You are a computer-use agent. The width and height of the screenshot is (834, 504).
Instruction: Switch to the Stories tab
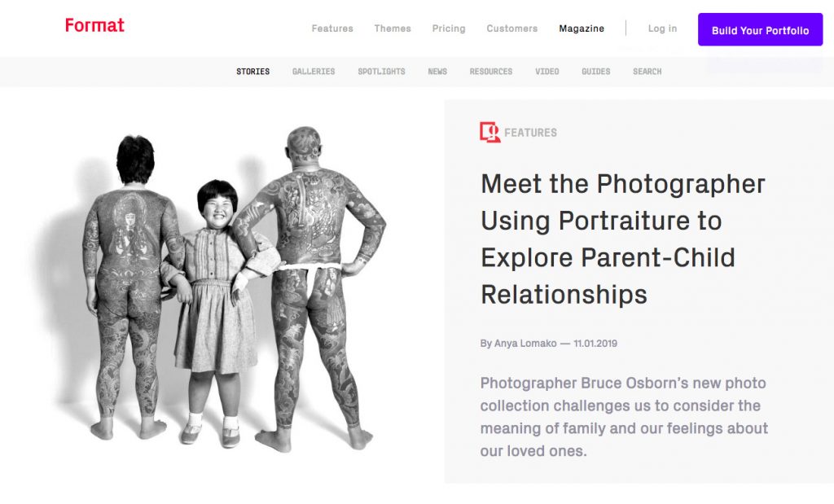click(x=252, y=72)
